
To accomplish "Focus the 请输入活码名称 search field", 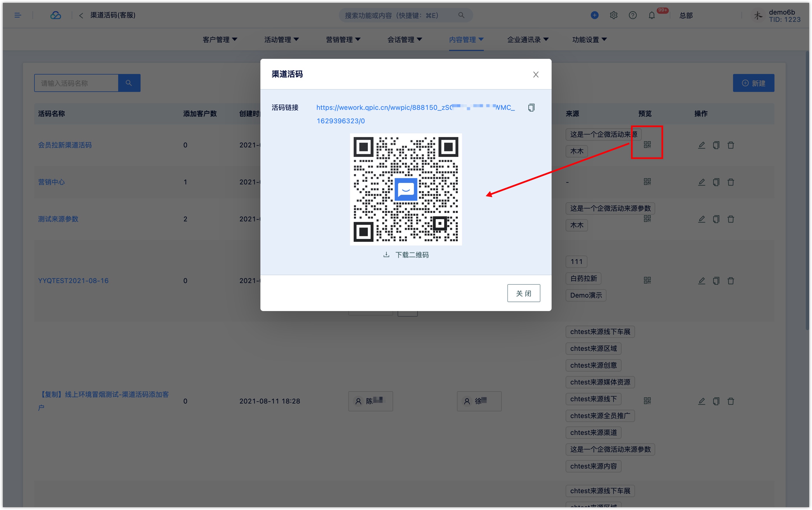I will [76, 83].
